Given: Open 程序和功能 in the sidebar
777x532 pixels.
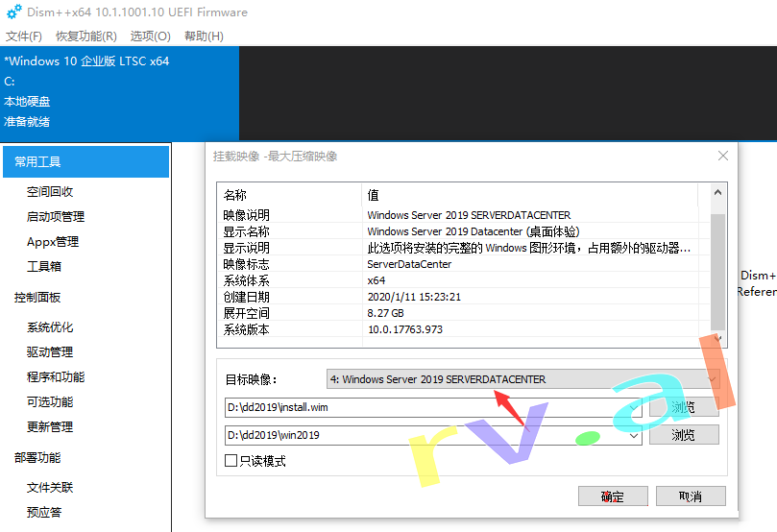Looking at the screenshot, I should (56, 377).
